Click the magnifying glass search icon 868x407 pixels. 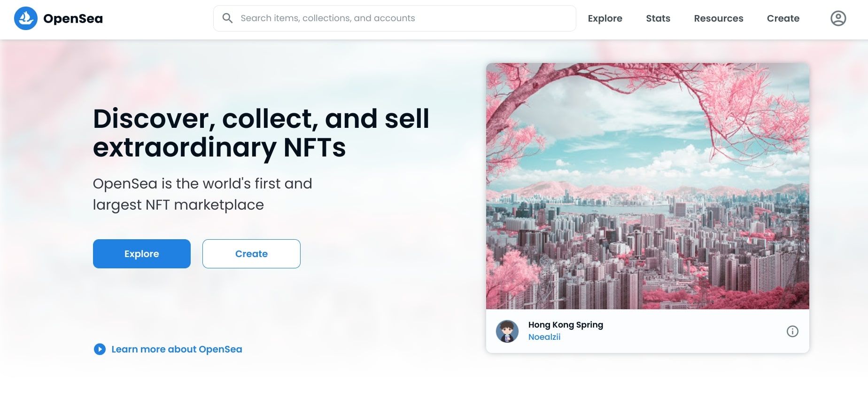pyautogui.click(x=227, y=18)
